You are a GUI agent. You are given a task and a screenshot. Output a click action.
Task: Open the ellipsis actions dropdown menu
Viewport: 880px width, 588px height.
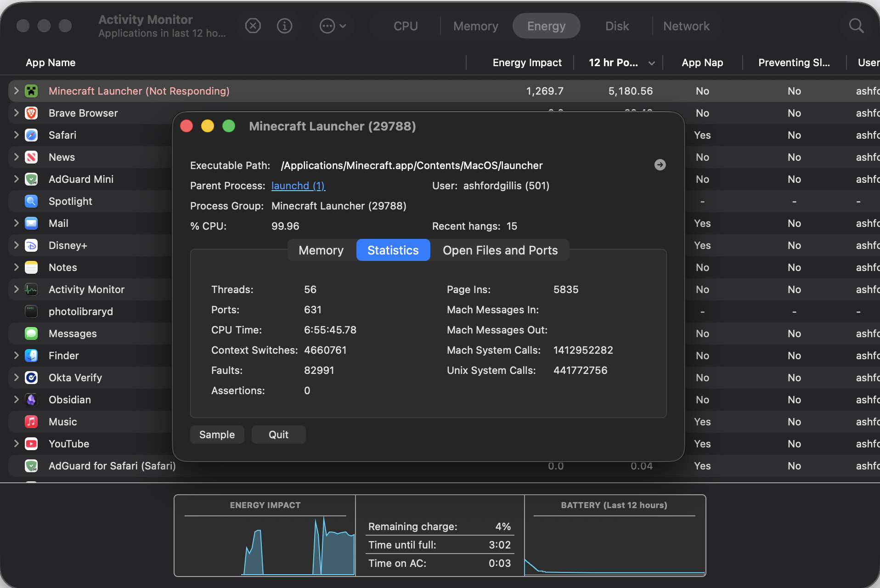(x=333, y=26)
